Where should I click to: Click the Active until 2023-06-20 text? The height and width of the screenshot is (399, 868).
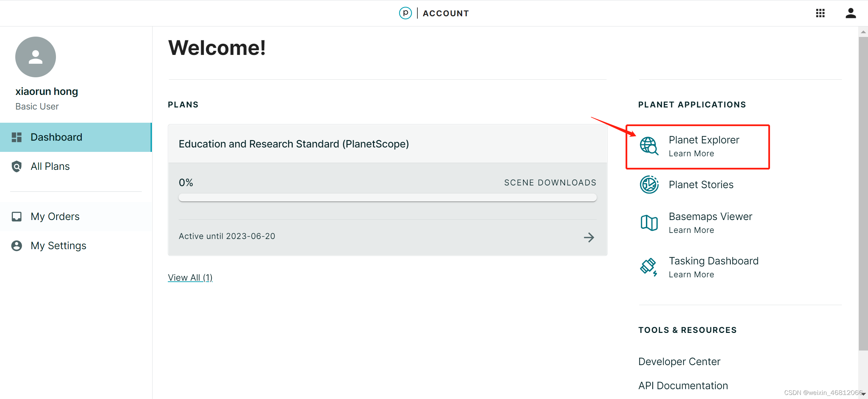[227, 236]
